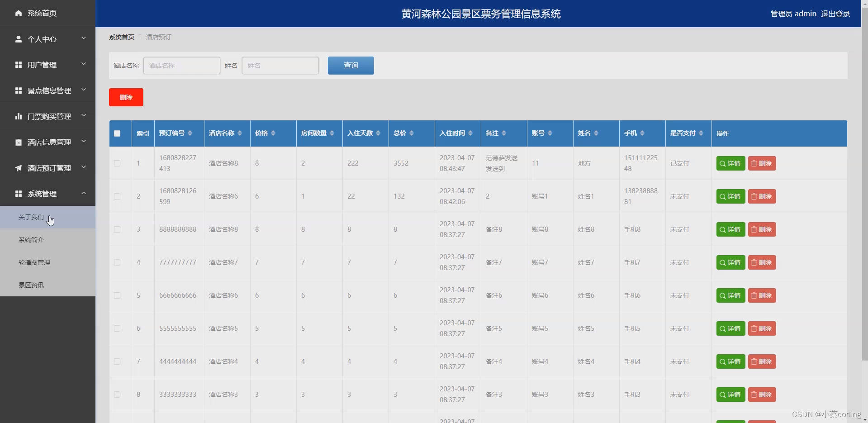
Task: Click the person icon beside 个人中心
Action: point(19,39)
